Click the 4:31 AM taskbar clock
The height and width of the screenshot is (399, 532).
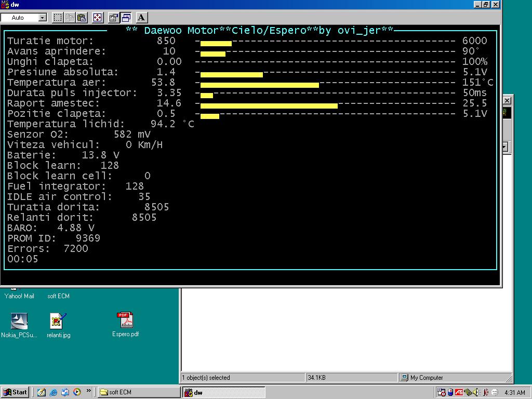tap(515, 392)
